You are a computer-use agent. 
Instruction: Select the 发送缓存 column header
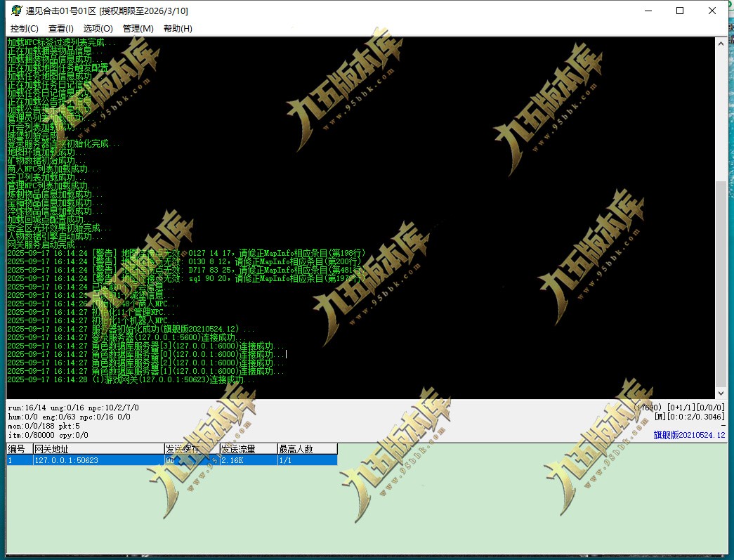pos(192,449)
